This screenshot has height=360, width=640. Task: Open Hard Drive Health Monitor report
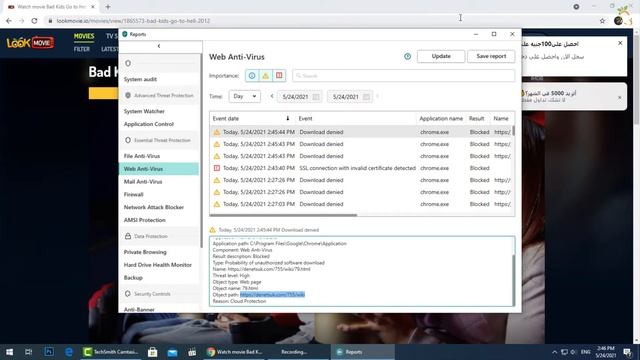(158, 265)
